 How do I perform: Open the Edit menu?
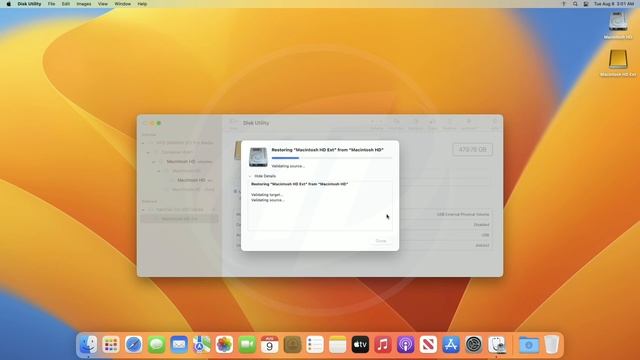tap(66, 4)
